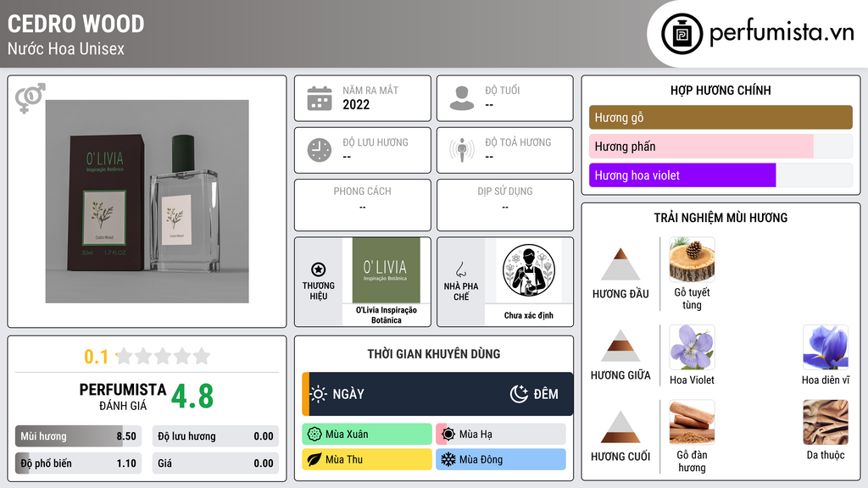Click the person icon beside Độ tuổi
This screenshot has width=868, height=488.
462,98
